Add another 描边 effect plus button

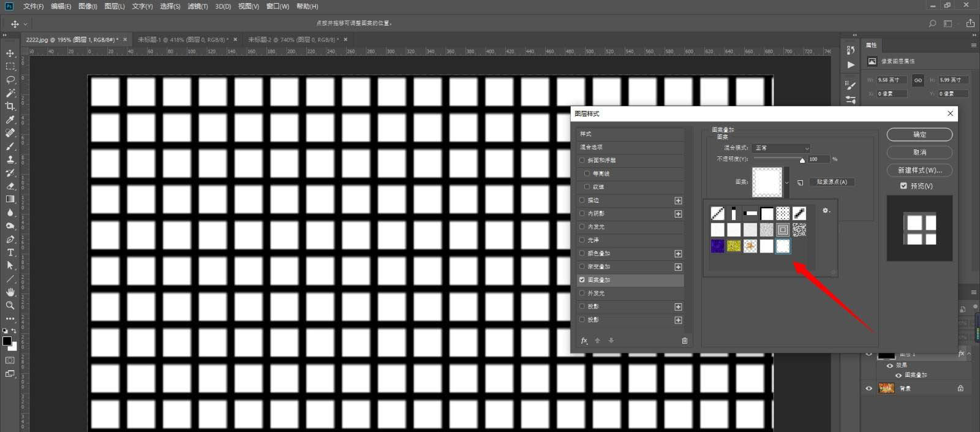point(678,200)
